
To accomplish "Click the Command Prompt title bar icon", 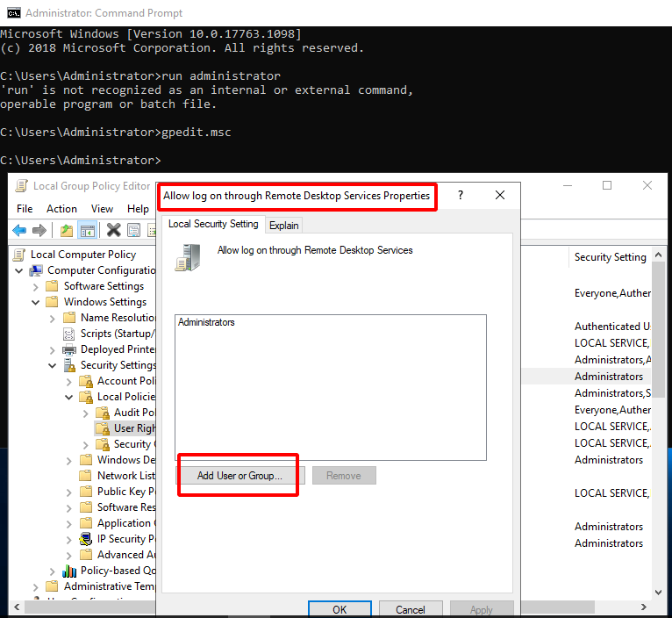I will pyautogui.click(x=14, y=13).
